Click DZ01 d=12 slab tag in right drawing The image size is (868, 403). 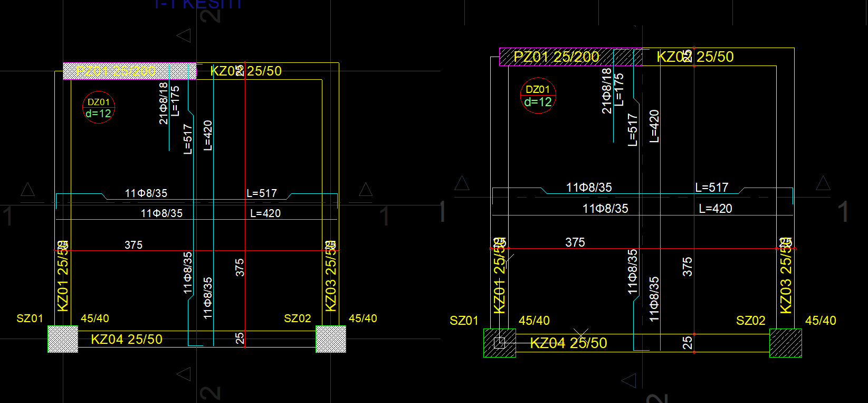[x=538, y=96]
